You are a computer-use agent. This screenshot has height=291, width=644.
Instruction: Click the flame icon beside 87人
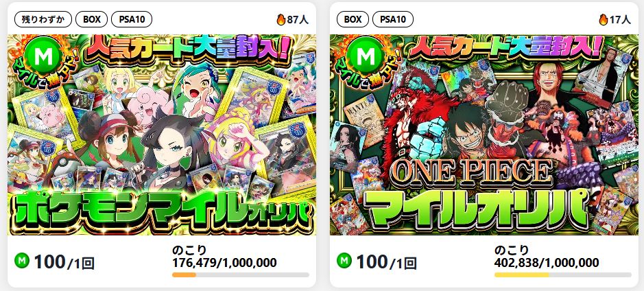pos(281,19)
